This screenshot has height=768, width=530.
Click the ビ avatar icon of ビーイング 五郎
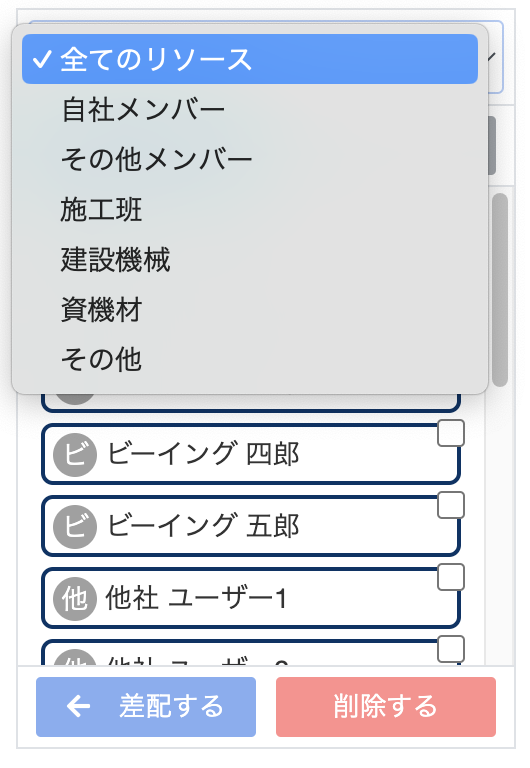[x=74, y=527]
